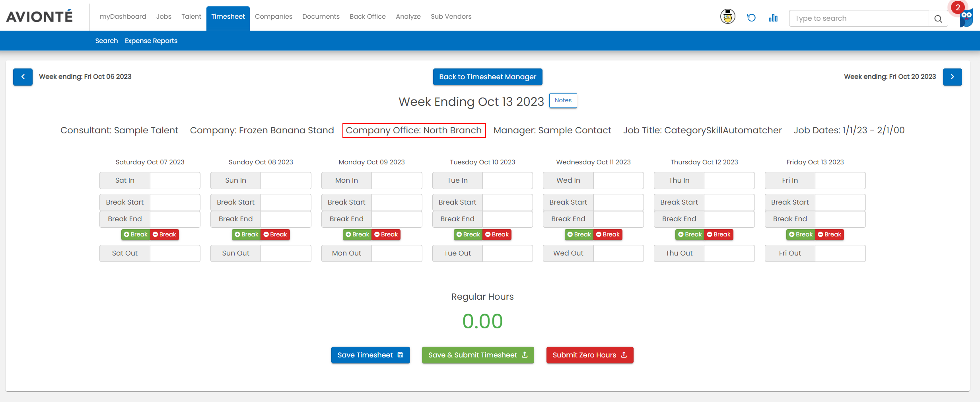Click Save Timesheet
This screenshot has width=980, height=402.
click(370, 355)
